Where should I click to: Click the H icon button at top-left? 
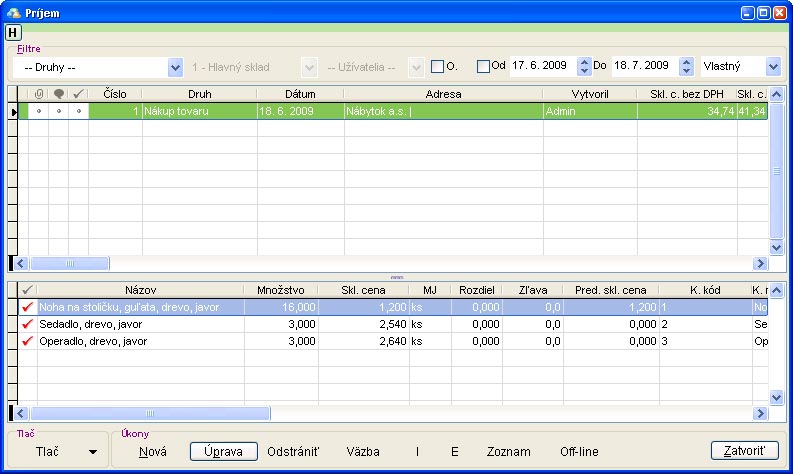click(x=13, y=32)
